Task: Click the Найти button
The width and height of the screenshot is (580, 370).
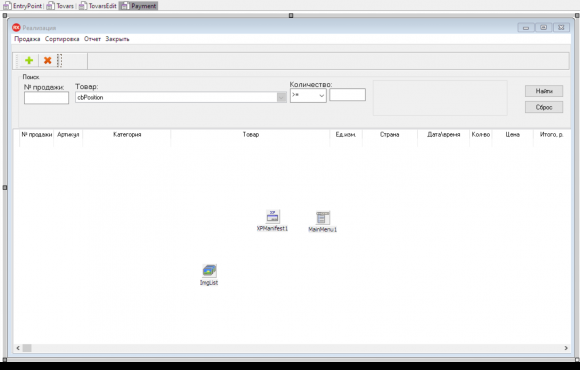Action: pos(544,91)
